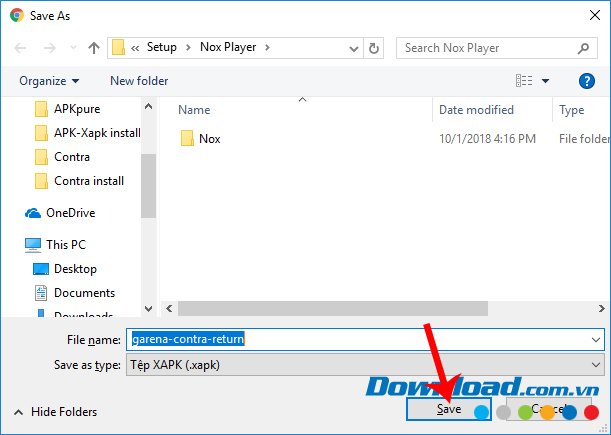Click the Nox folder icon

187,138
